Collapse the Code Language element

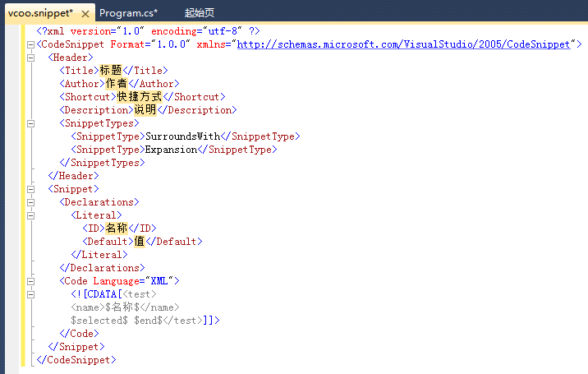click(x=31, y=281)
